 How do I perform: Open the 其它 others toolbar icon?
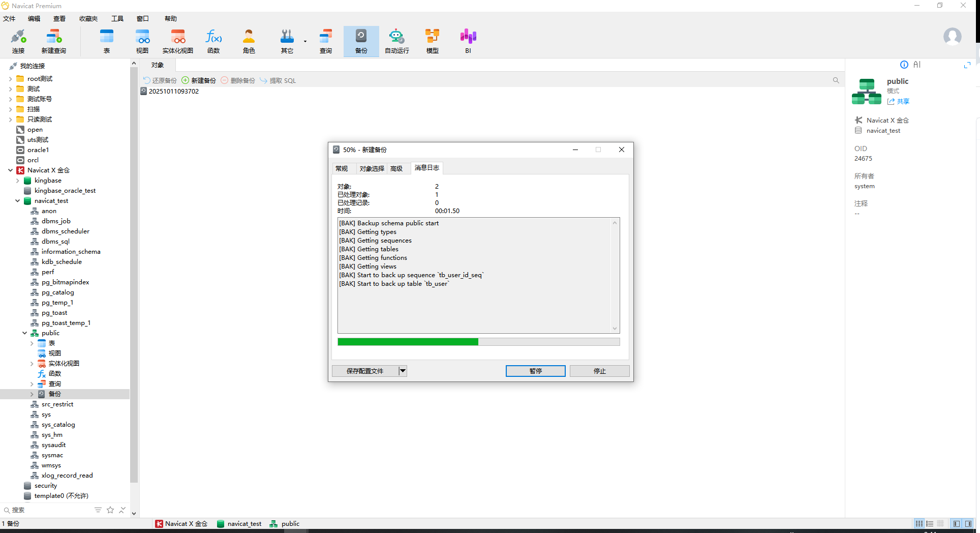287,41
